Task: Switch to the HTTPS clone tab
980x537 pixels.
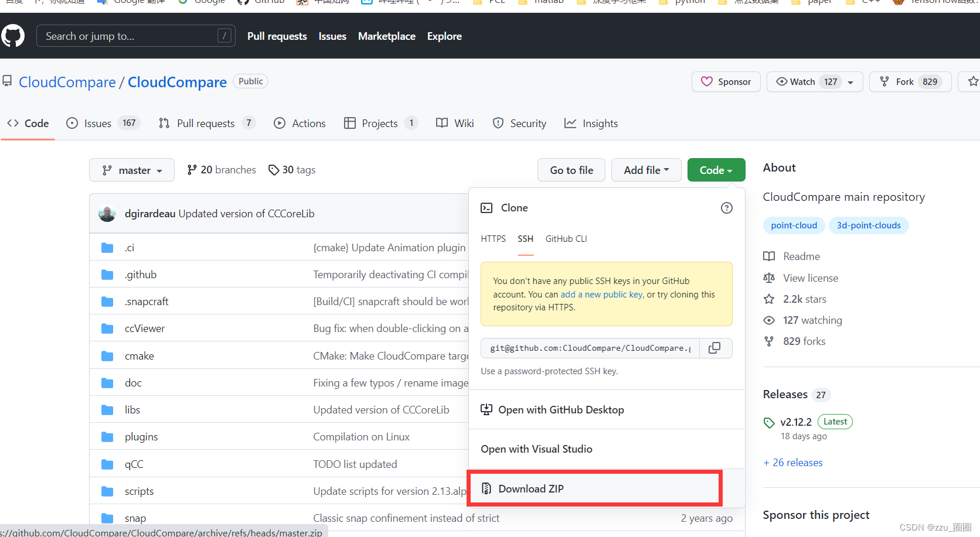Action: (x=493, y=238)
